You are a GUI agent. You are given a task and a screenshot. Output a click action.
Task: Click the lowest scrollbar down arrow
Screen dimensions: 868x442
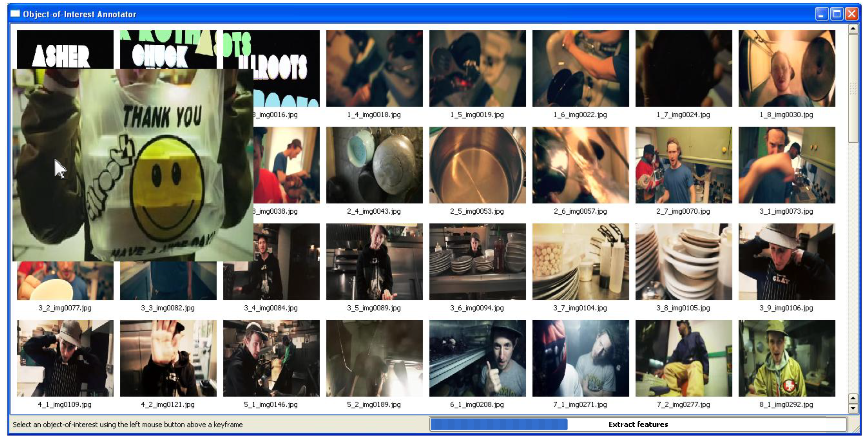(852, 408)
